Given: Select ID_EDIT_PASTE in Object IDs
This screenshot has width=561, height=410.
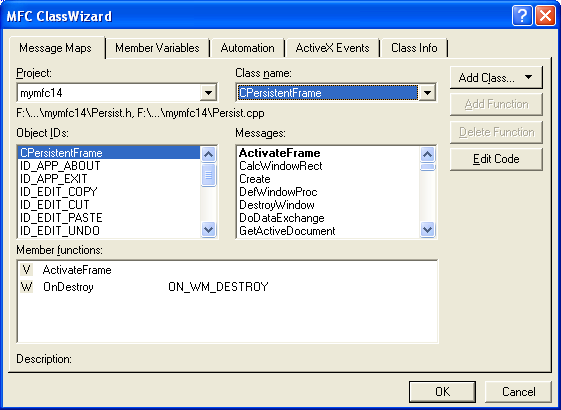Looking at the screenshot, I should (x=109, y=218).
